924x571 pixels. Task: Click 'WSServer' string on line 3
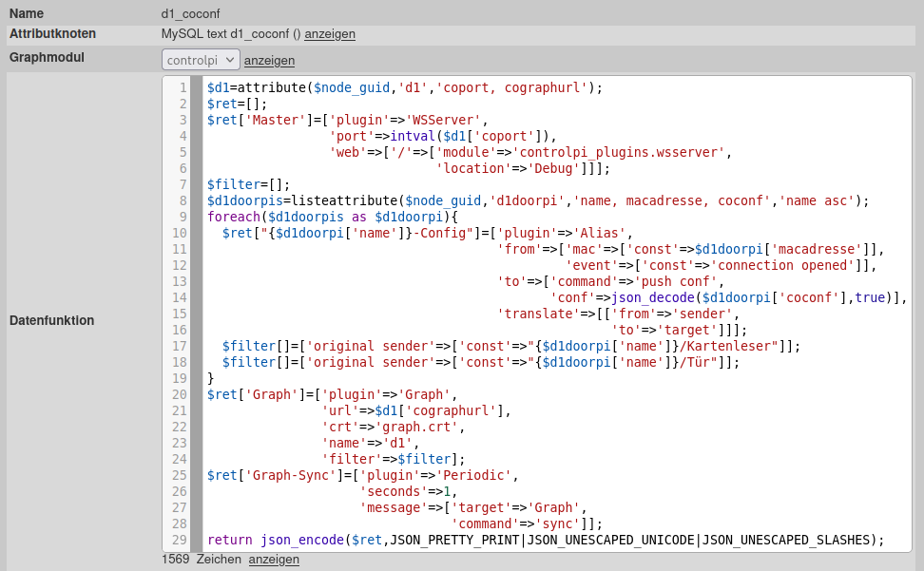(443, 120)
